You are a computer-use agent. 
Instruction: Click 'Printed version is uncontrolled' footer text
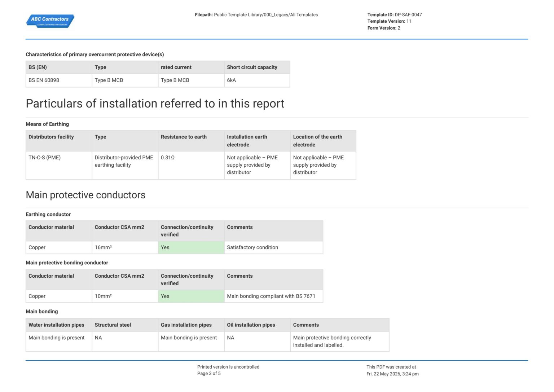(228, 367)
